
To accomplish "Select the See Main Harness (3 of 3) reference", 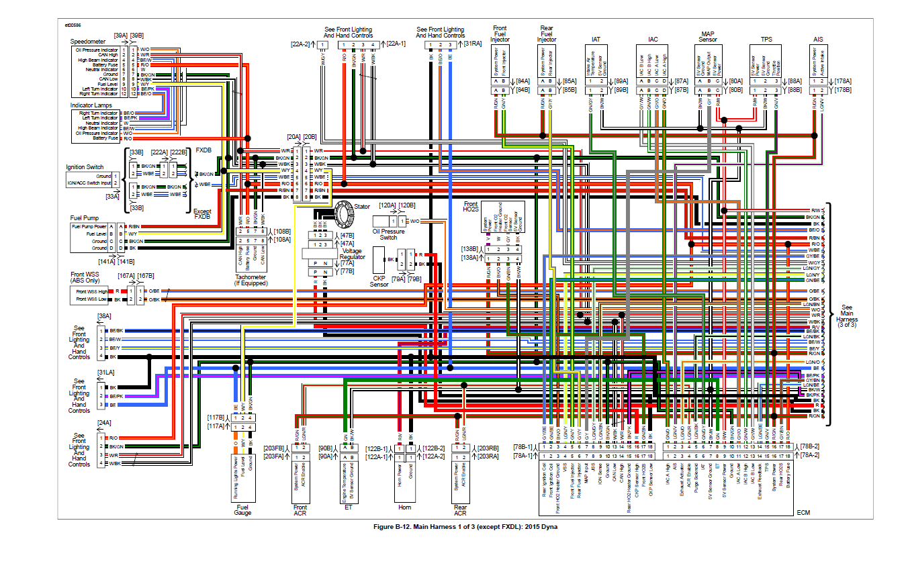I will click(x=849, y=317).
